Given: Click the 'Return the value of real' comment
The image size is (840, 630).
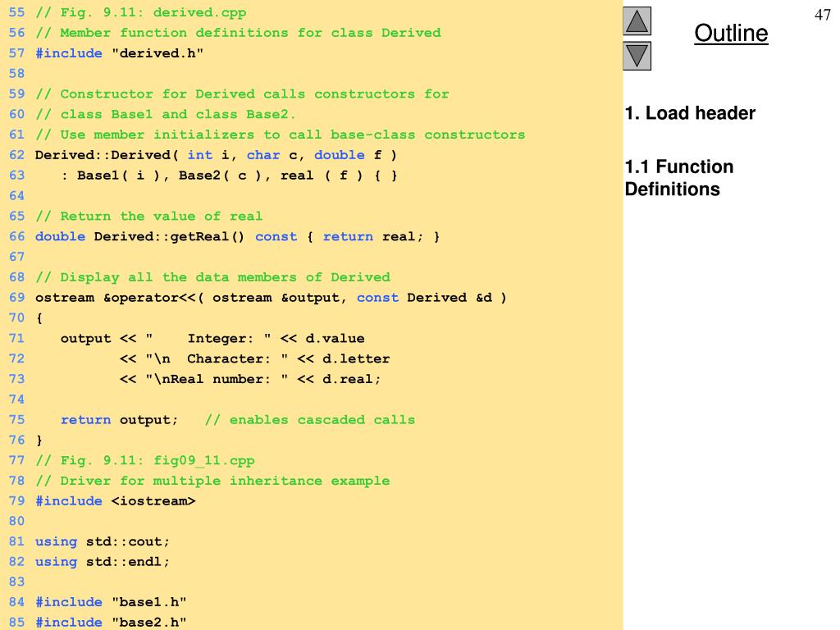Looking at the screenshot, I should (149, 216).
